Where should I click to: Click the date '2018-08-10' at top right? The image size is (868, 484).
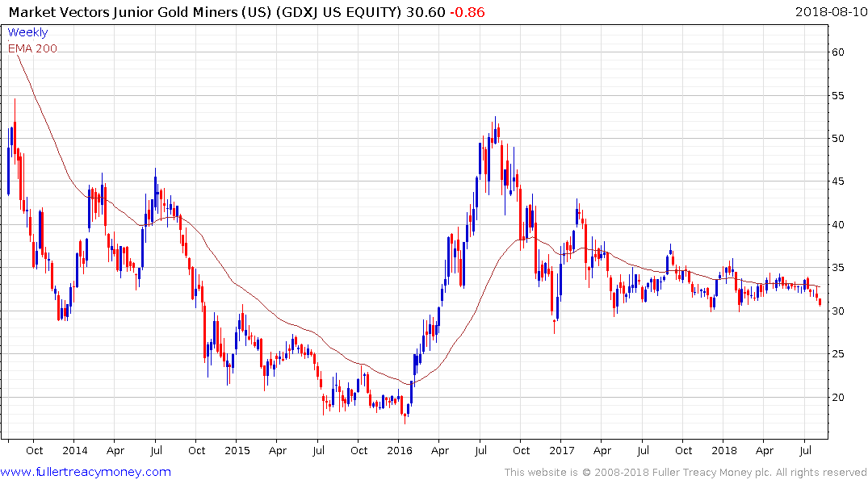(x=831, y=11)
